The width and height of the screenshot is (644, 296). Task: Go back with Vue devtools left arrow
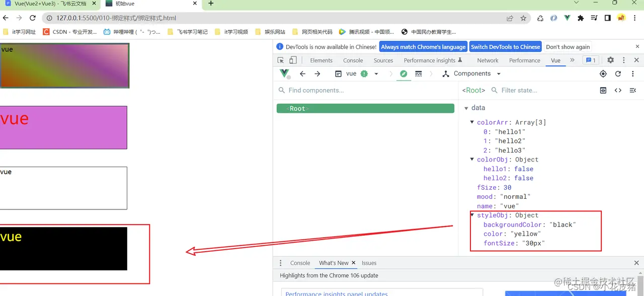pos(302,73)
